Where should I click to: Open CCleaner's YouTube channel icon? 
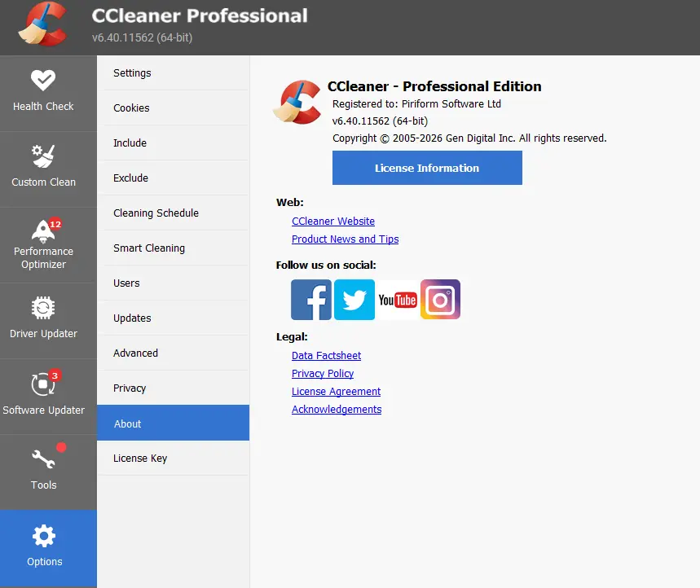(398, 300)
